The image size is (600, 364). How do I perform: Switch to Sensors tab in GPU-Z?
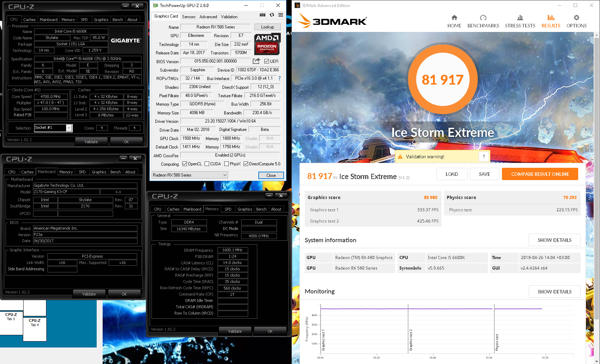click(189, 16)
